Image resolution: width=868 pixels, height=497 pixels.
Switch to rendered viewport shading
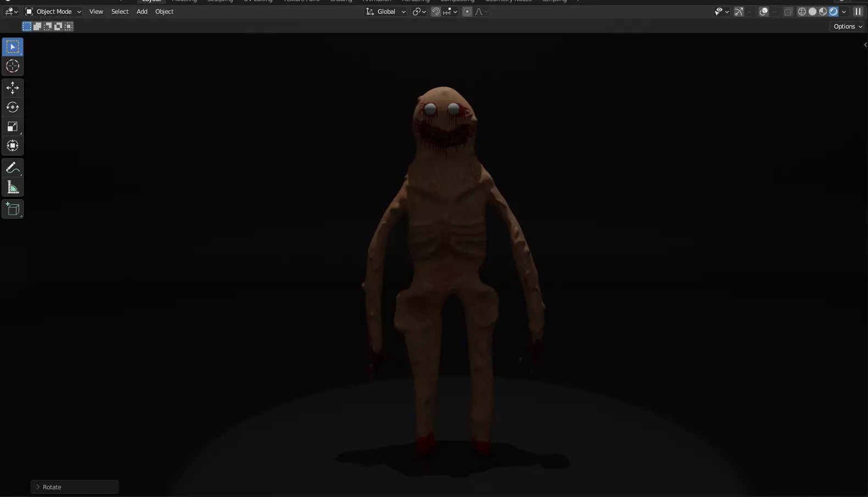tap(833, 12)
